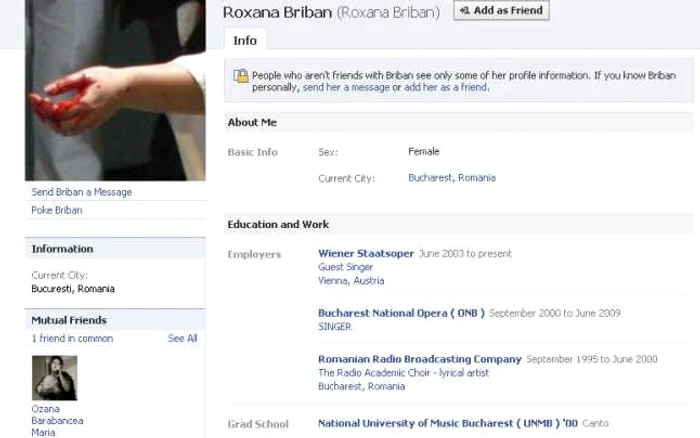Screen dimensions: 700x438
Task: Open the large profile photo
Action: click(115, 90)
